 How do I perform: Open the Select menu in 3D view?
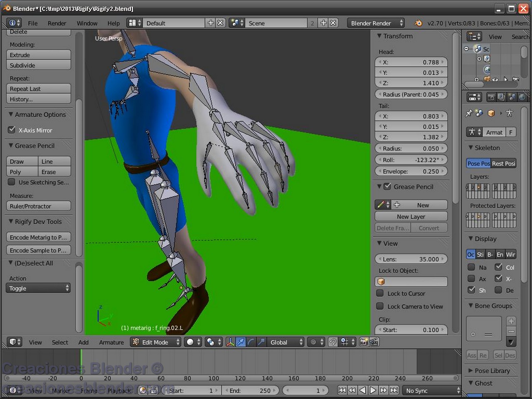coord(59,342)
